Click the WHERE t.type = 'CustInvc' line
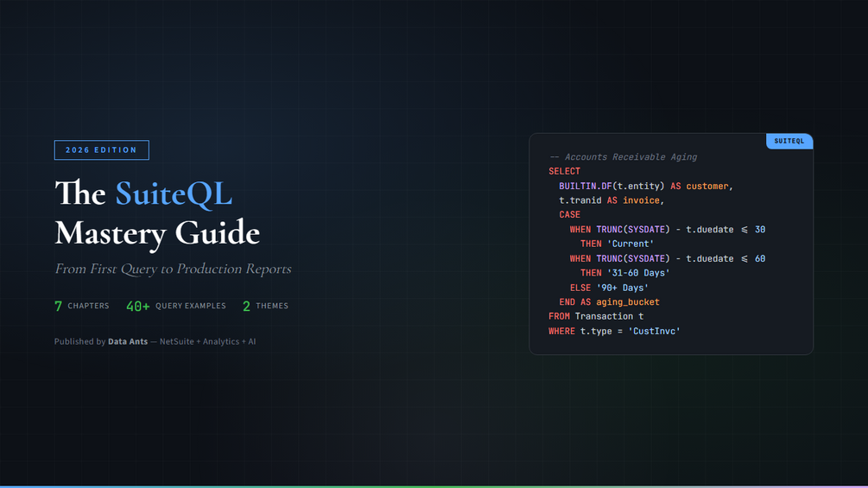Image resolution: width=868 pixels, height=488 pixels. pyautogui.click(x=614, y=331)
